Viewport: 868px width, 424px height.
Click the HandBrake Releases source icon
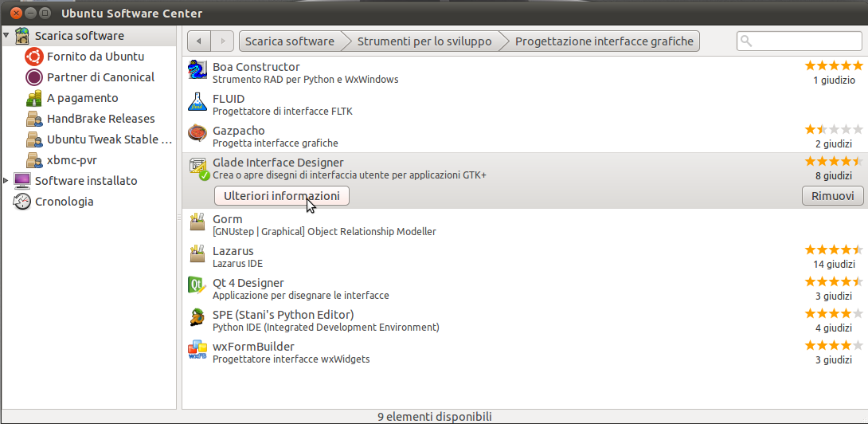click(x=33, y=119)
